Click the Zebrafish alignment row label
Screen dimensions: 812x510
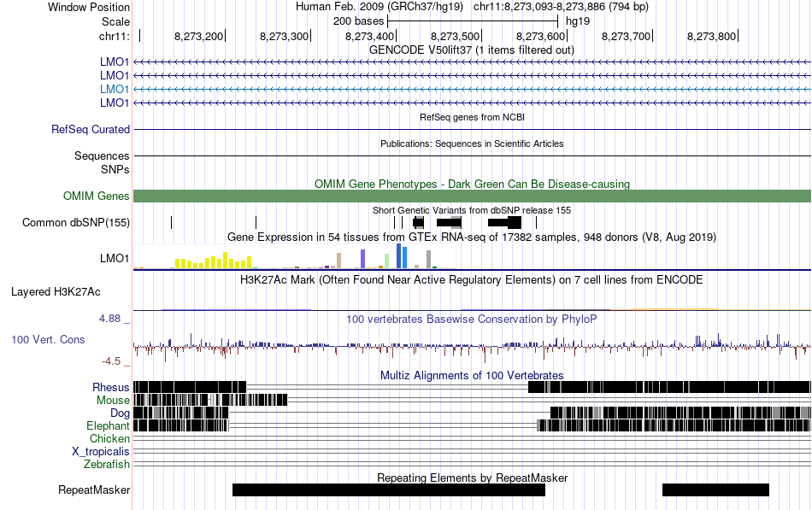(x=107, y=465)
